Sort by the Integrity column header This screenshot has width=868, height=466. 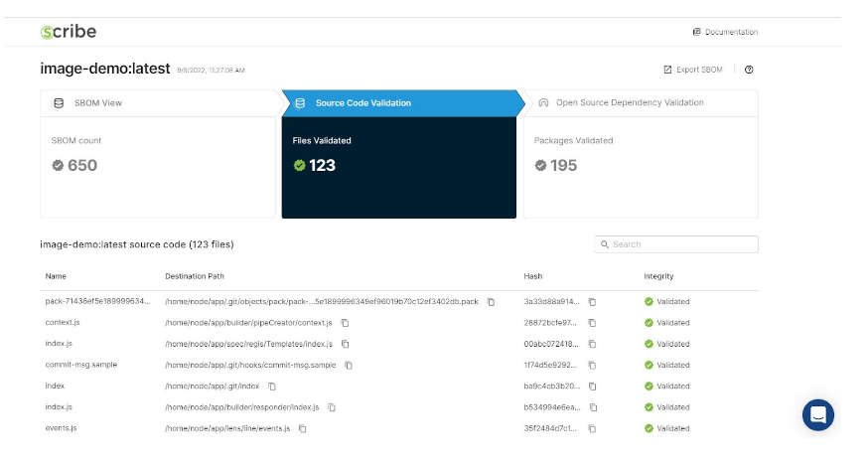tap(658, 276)
